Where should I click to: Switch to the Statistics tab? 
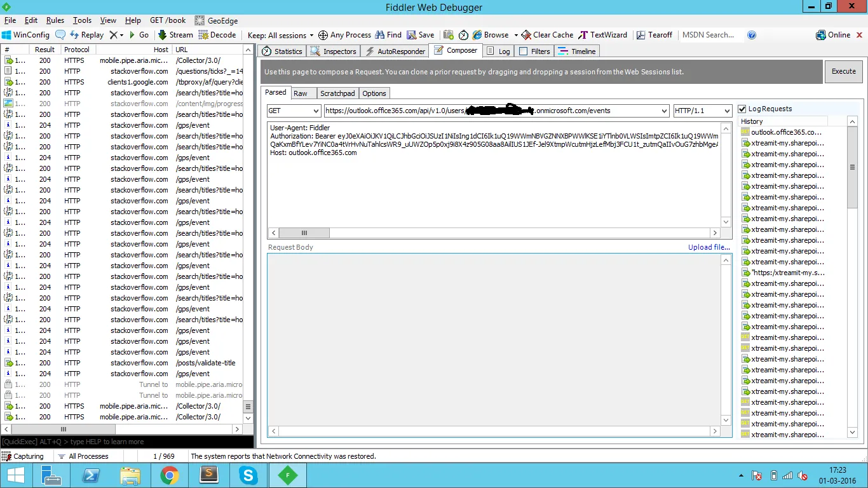click(282, 51)
